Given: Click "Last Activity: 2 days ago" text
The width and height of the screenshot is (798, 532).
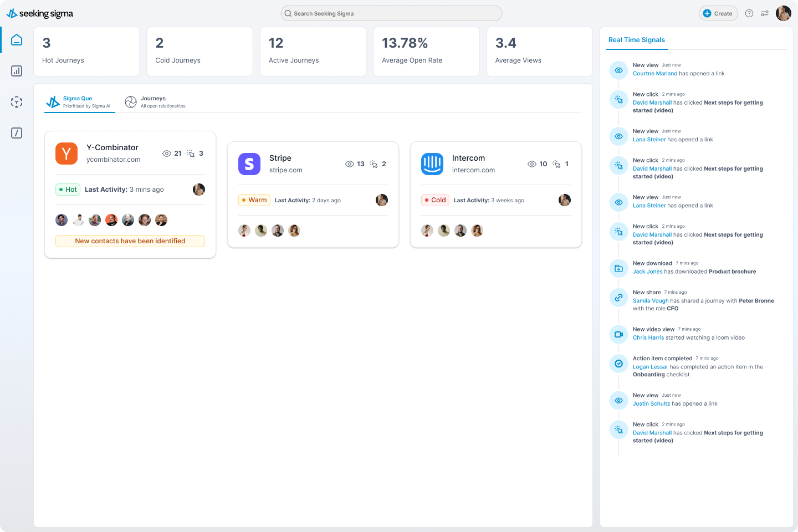Looking at the screenshot, I should pyautogui.click(x=308, y=201).
